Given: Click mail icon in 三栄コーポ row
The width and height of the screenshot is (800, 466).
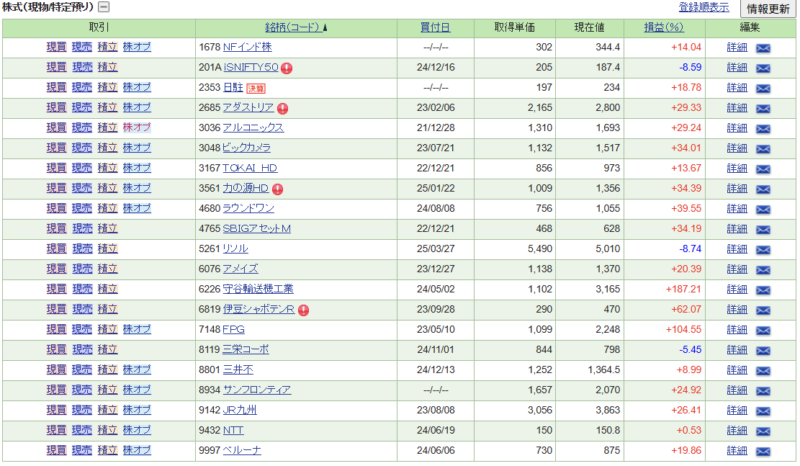Looking at the screenshot, I should (763, 350).
